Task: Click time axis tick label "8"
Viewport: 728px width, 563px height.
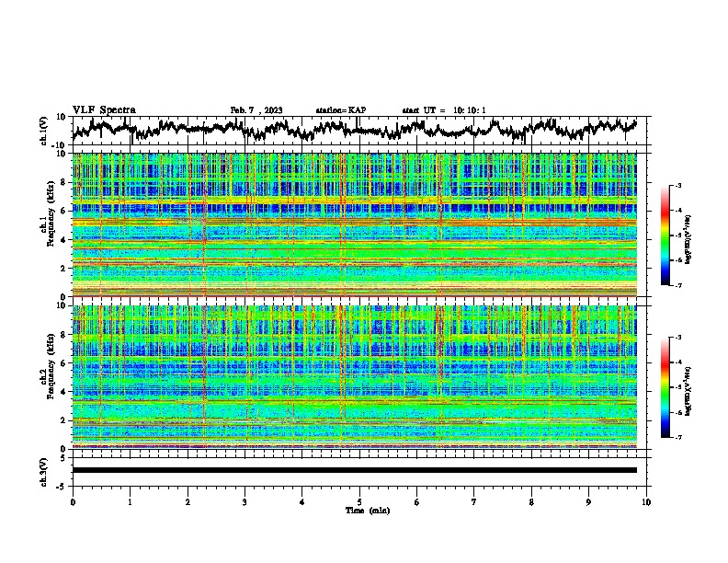Action: 531,502
